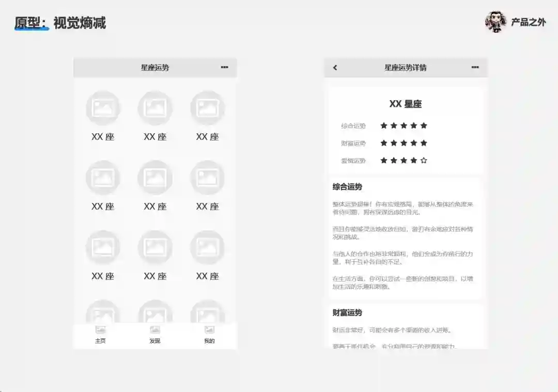
Task: Tap the back chevron on the detail screen
Action: [335, 67]
